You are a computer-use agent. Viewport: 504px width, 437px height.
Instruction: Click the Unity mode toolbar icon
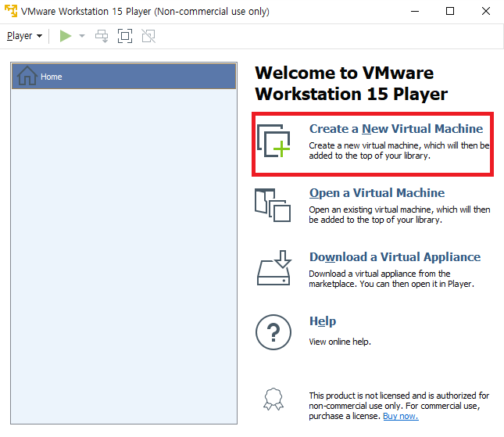(x=148, y=36)
